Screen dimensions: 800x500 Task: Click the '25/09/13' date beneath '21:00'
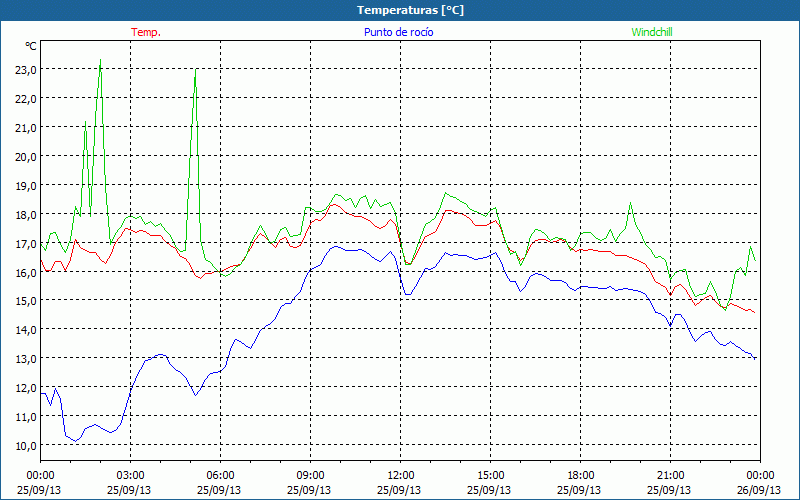669,490
